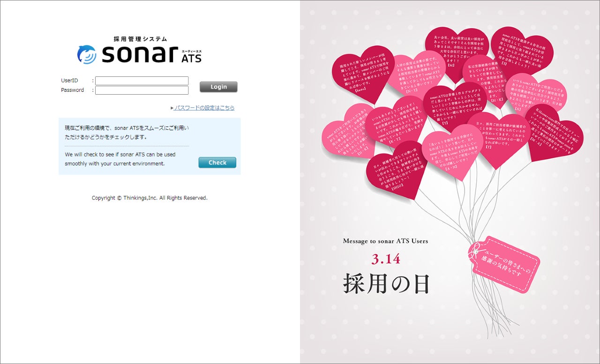Image resolution: width=600 pixels, height=364 pixels.
Task: Click the heart balloon signed M・A
Action: point(555,132)
